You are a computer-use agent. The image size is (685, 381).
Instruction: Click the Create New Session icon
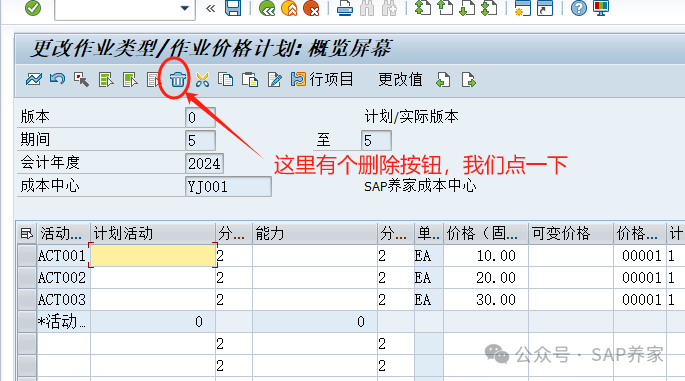click(x=522, y=8)
